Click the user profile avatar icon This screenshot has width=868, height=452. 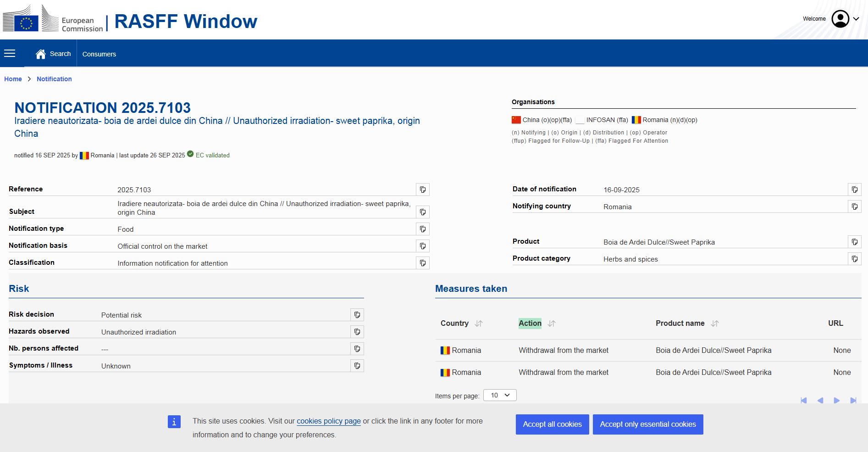click(x=840, y=19)
